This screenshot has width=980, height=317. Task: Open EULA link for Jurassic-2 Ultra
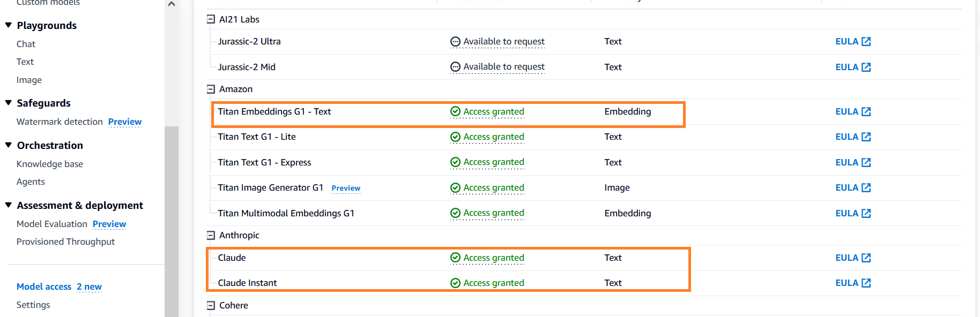(853, 41)
